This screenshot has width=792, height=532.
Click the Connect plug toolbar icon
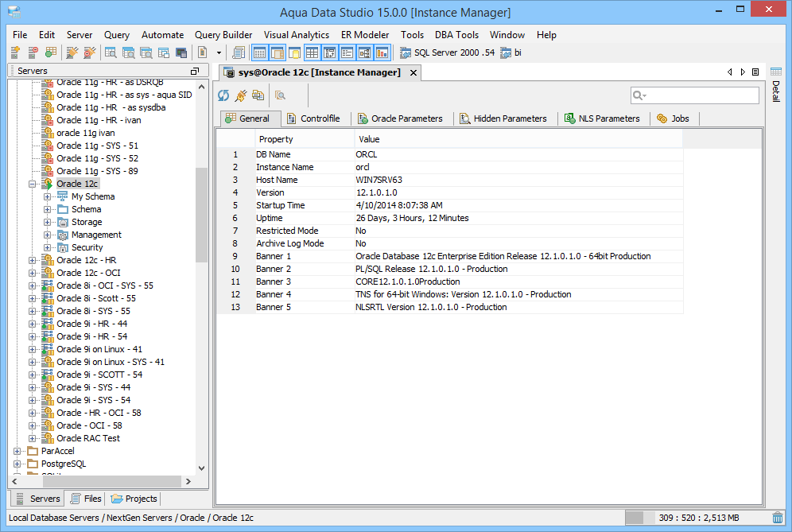coord(72,52)
